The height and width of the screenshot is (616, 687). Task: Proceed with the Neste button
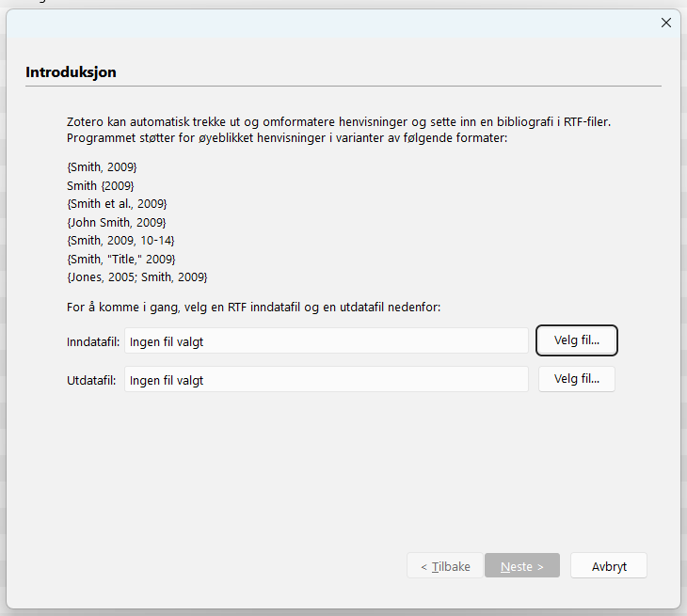(522, 565)
